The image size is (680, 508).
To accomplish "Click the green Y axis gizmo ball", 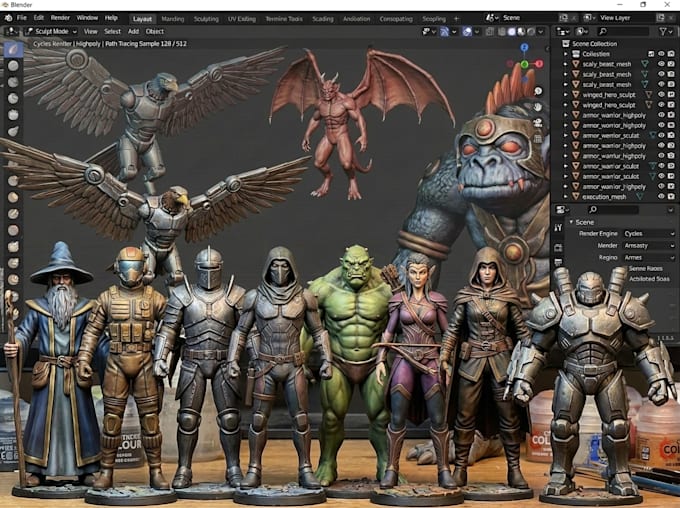I will click(x=524, y=64).
